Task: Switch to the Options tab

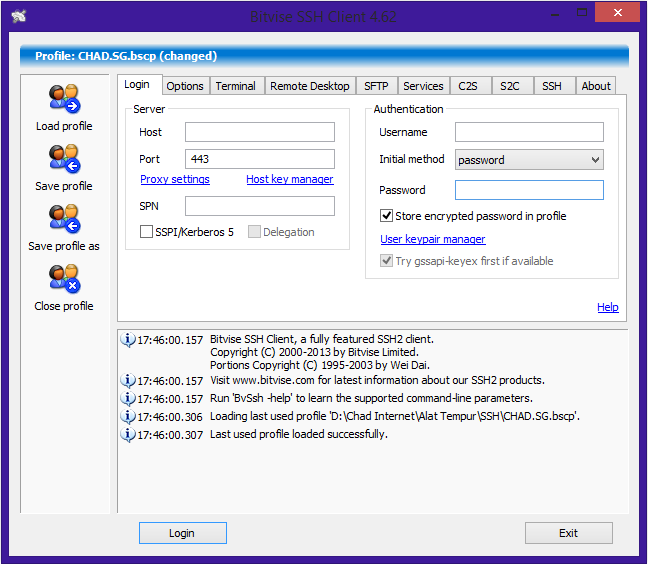Action: (185, 86)
